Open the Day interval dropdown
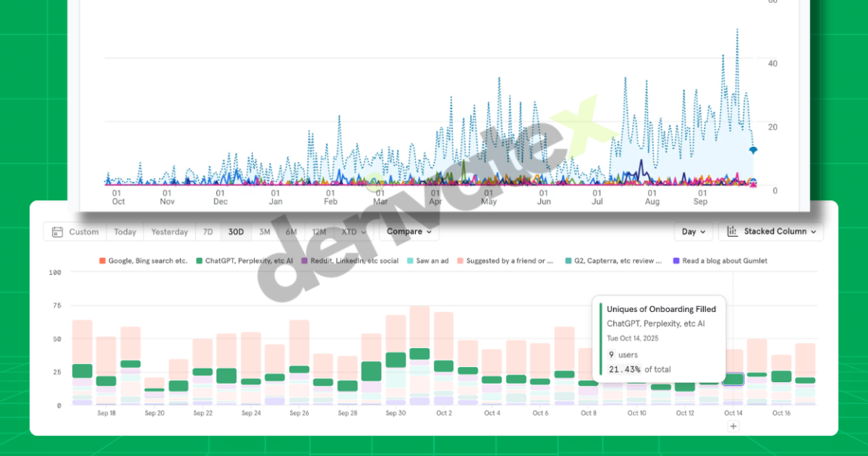The width and height of the screenshot is (868, 456). tap(692, 231)
